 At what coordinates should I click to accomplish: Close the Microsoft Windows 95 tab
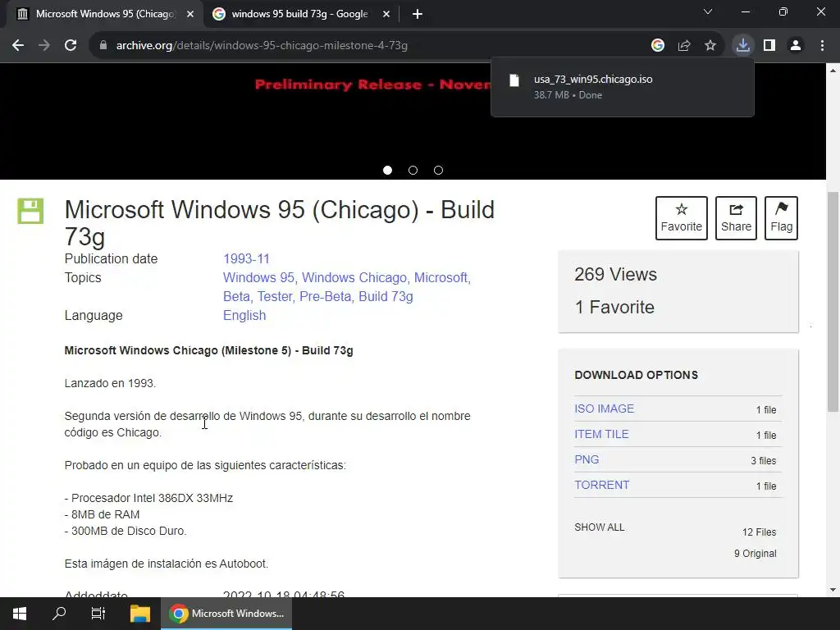[x=190, y=14]
